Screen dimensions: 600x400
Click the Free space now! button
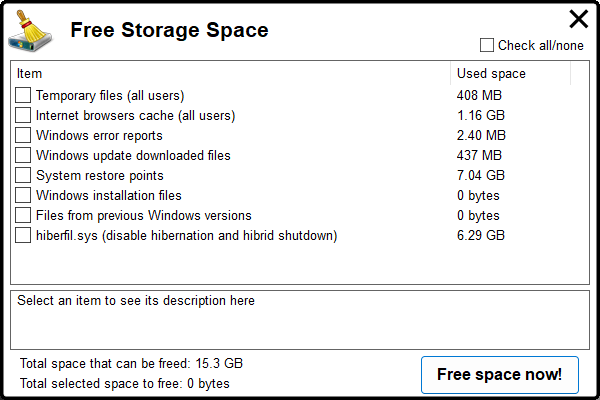pos(500,375)
